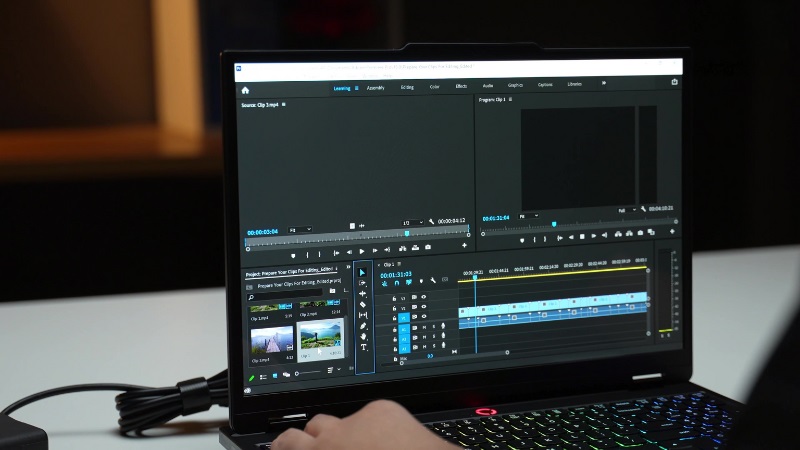Toggle Linked Selection in timeline
This screenshot has height=450, width=800.
click(x=409, y=282)
